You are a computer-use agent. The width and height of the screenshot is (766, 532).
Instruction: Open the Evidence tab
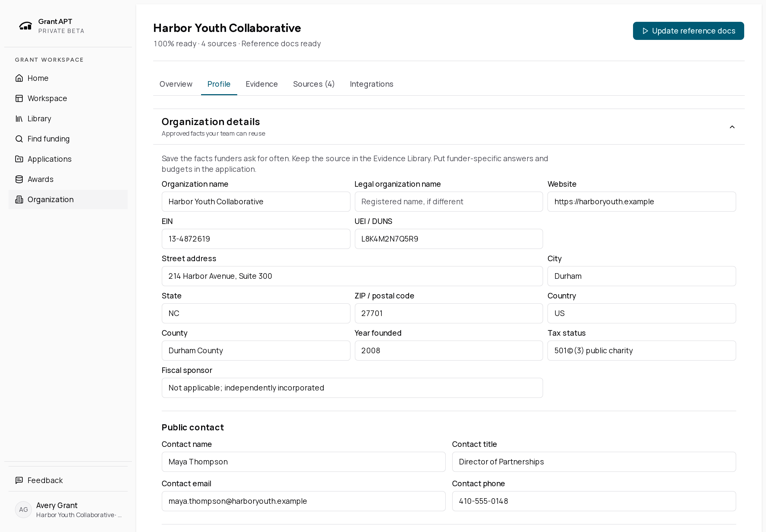point(262,84)
